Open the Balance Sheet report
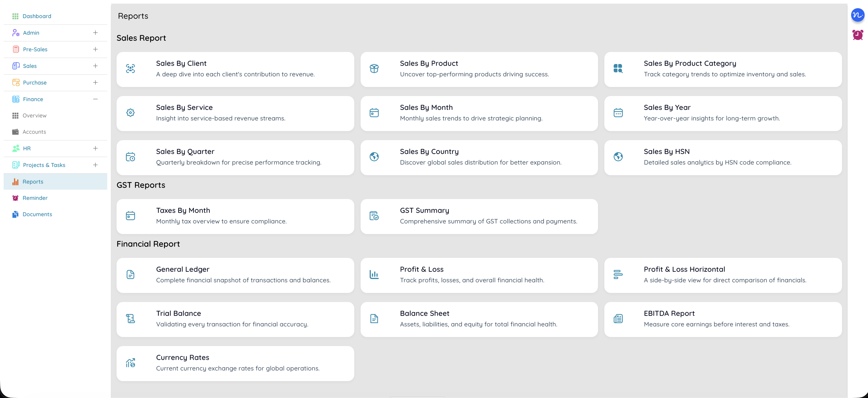This screenshot has height=398, width=868. [479, 319]
